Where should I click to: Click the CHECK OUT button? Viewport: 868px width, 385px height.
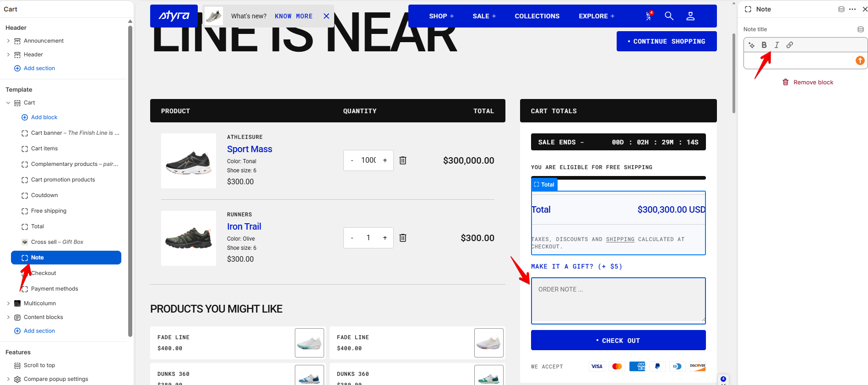pyautogui.click(x=618, y=340)
